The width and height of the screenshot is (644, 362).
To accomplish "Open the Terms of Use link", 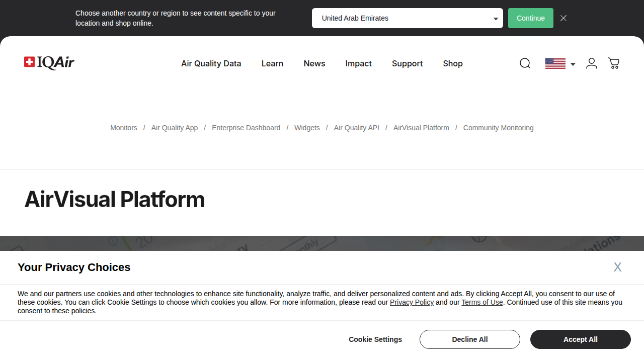I will 482,302.
